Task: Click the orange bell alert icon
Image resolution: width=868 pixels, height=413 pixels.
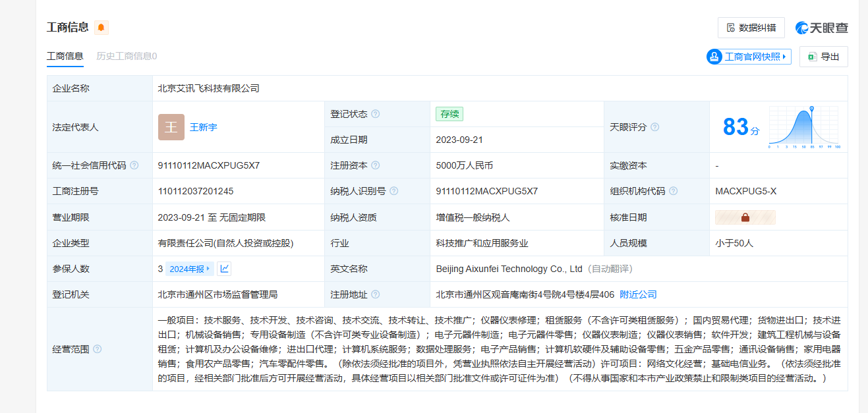Action: 101,28
